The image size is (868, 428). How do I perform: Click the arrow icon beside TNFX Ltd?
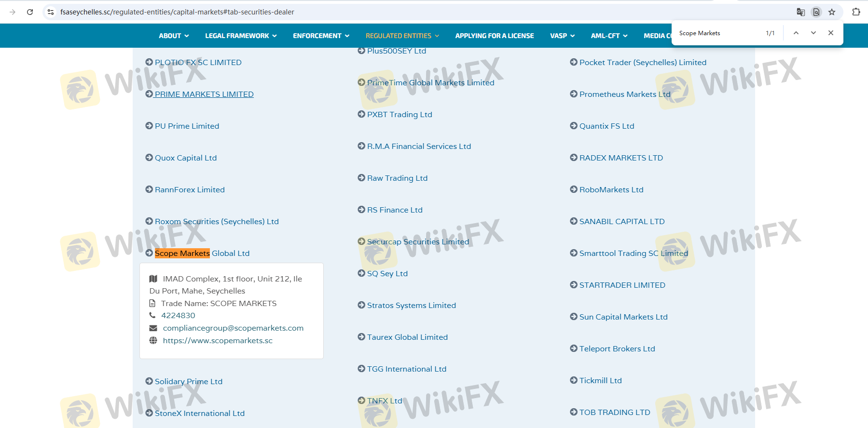[361, 401]
